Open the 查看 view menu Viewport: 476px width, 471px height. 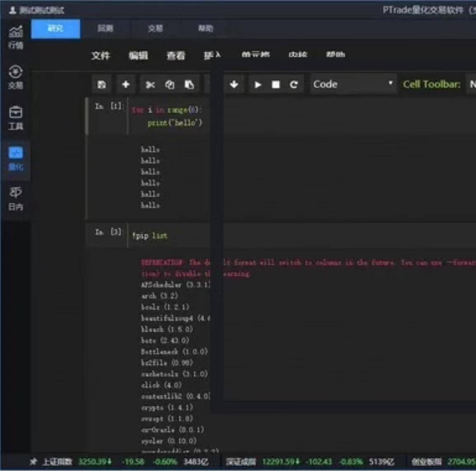(x=176, y=56)
